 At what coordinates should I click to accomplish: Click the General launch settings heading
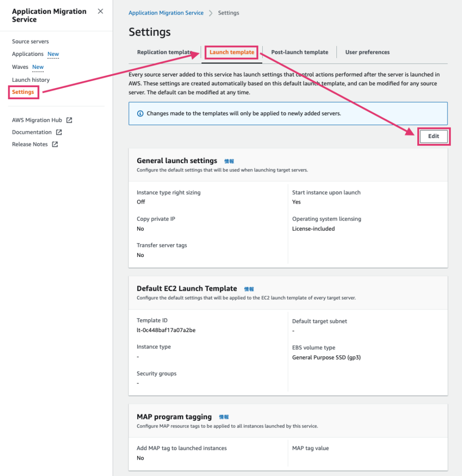tap(177, 161)
